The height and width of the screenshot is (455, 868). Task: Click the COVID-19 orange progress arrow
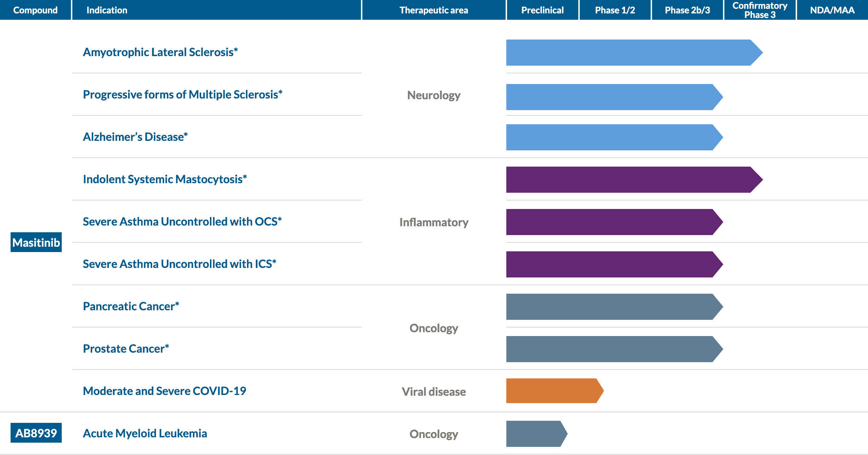tap(555, 391)
